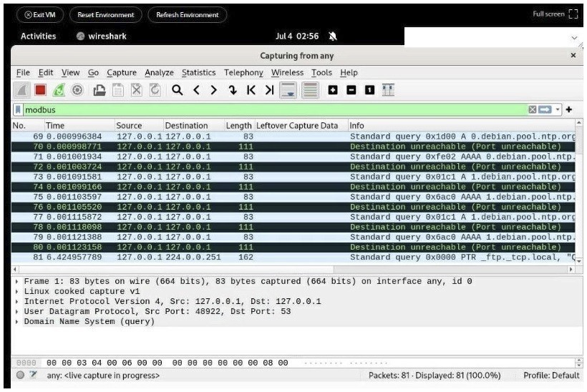Jump to the last packet

click(x=270, y=90)
